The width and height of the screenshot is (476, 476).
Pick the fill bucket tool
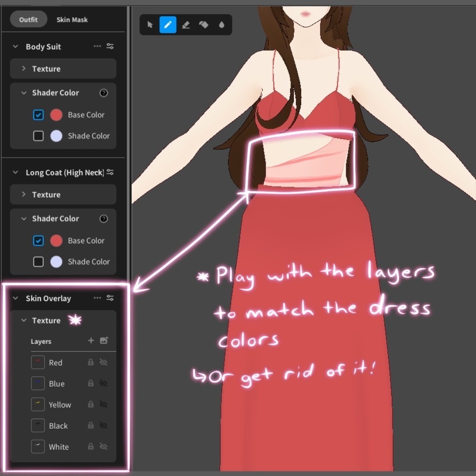point(204,25)
